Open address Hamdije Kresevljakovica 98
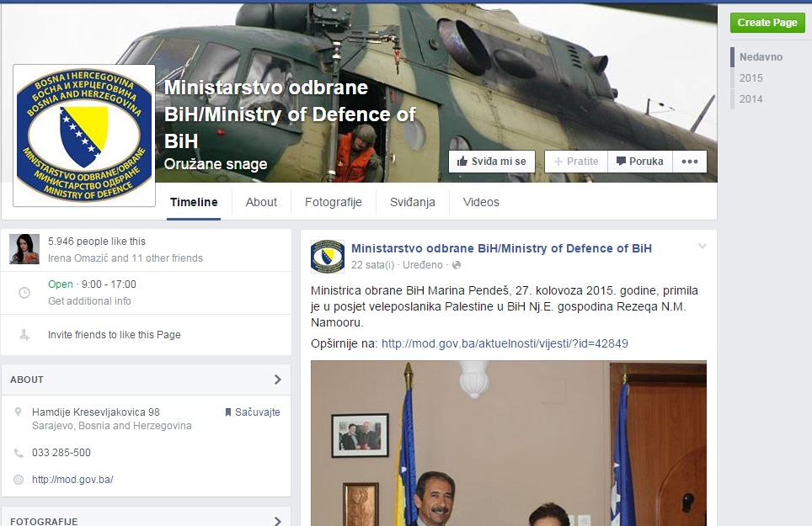812x526 pixels. [x=96, y=412]
